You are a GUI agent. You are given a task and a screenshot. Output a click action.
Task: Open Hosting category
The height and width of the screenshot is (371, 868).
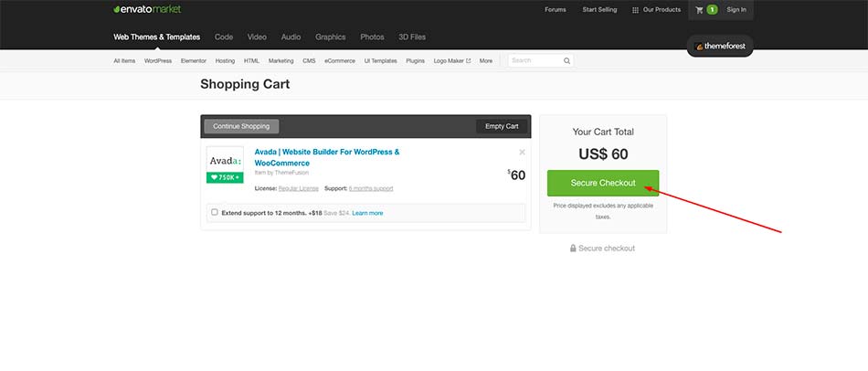[225, 61]
